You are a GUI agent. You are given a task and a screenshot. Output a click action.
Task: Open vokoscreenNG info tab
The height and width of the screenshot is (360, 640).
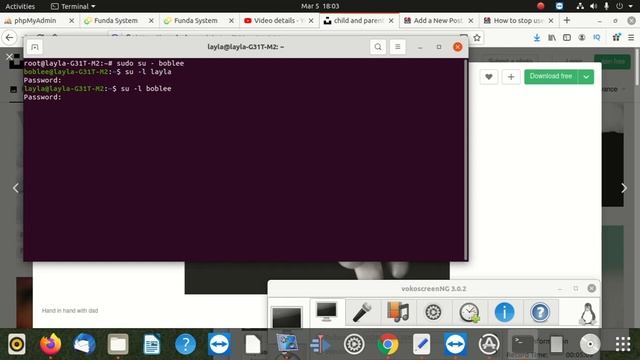click(504, 312)
